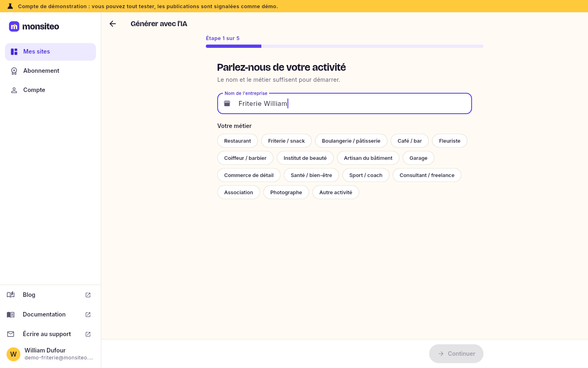
Task: Choose Santé / bien-être chip
Action: coord(311,175)
